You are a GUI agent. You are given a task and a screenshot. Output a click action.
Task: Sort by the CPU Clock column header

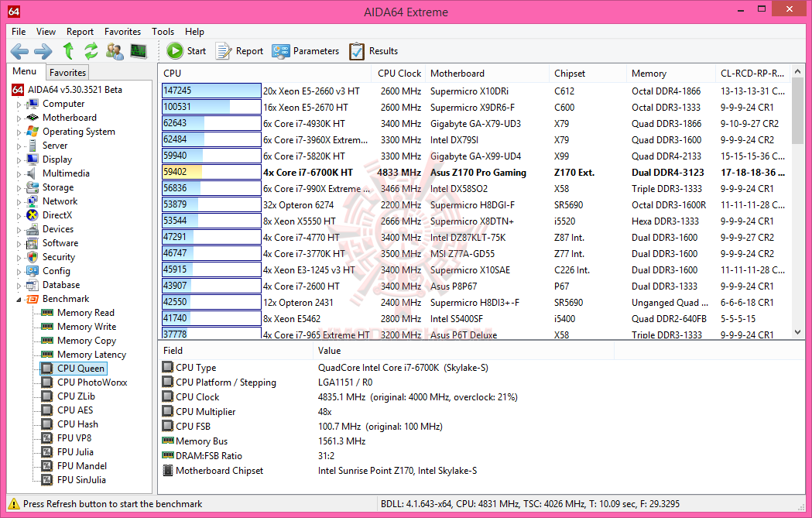399,73
